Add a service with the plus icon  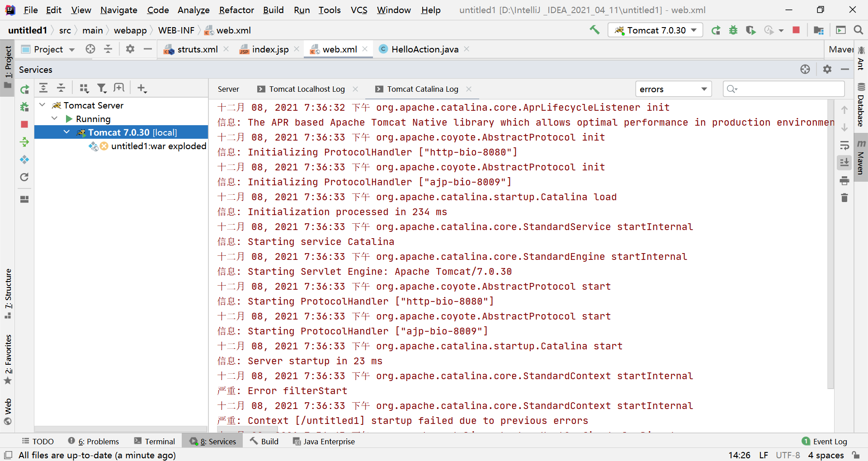tap(142, 88)
